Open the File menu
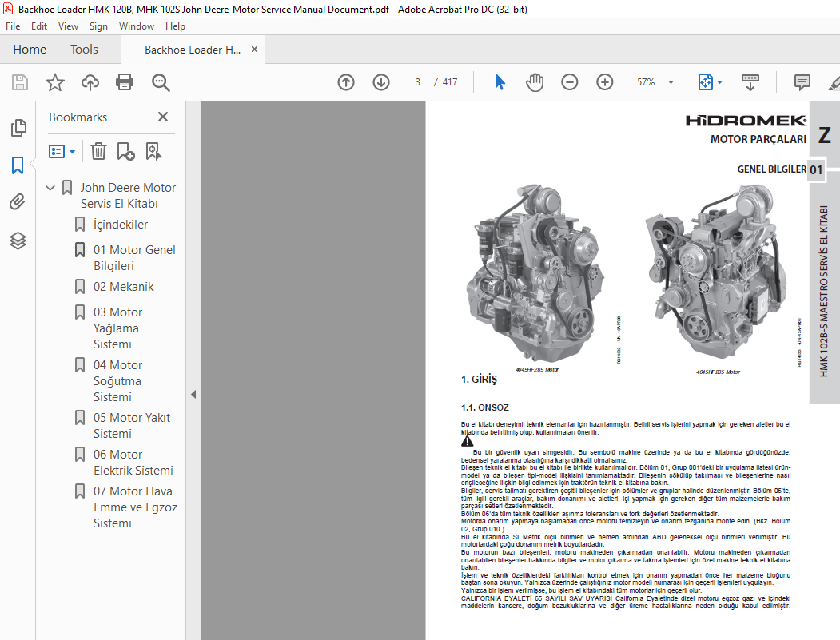Image resolution: width=840 pixels, height=640 pixels. [13, 26]
